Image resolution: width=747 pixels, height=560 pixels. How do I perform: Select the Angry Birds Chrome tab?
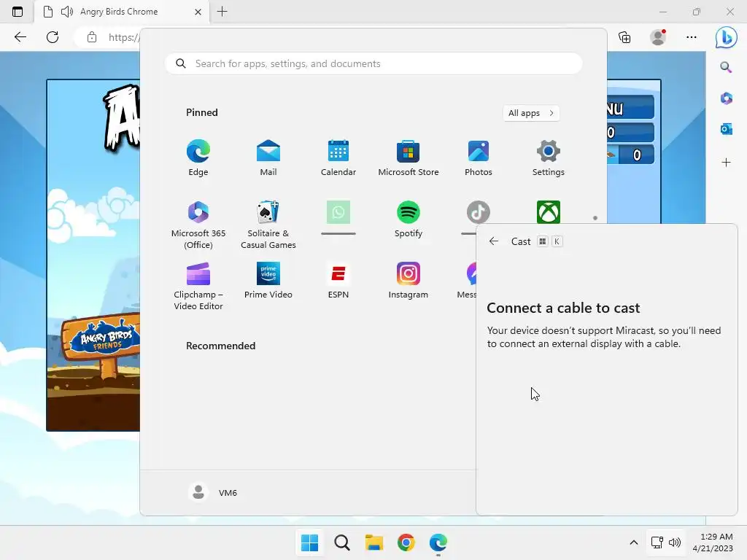pos(122,12)
